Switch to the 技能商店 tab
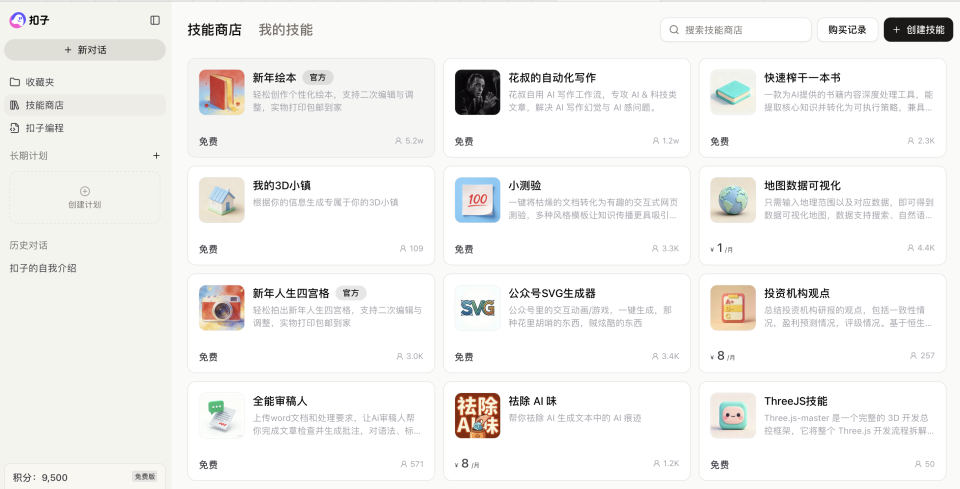 (x=214, y=29)
